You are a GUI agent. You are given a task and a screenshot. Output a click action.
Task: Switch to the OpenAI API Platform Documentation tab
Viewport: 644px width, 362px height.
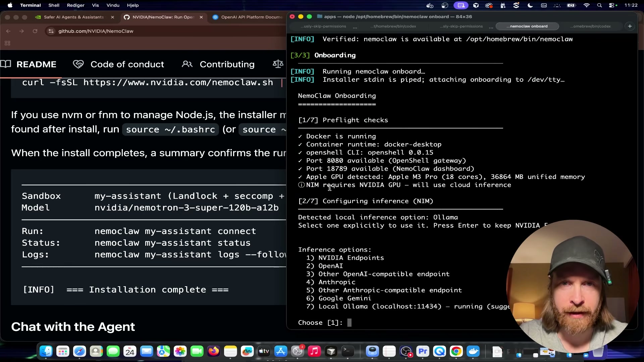point(248,17)
